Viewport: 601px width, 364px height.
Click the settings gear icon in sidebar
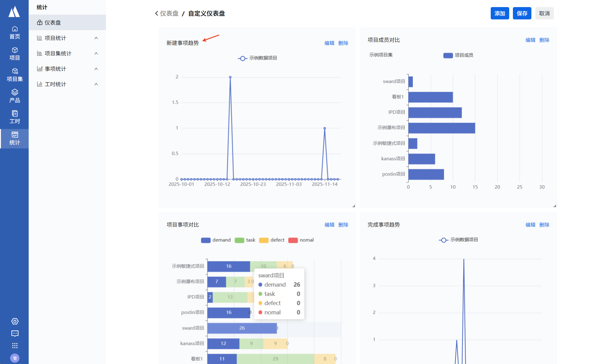tap(15, 321)
